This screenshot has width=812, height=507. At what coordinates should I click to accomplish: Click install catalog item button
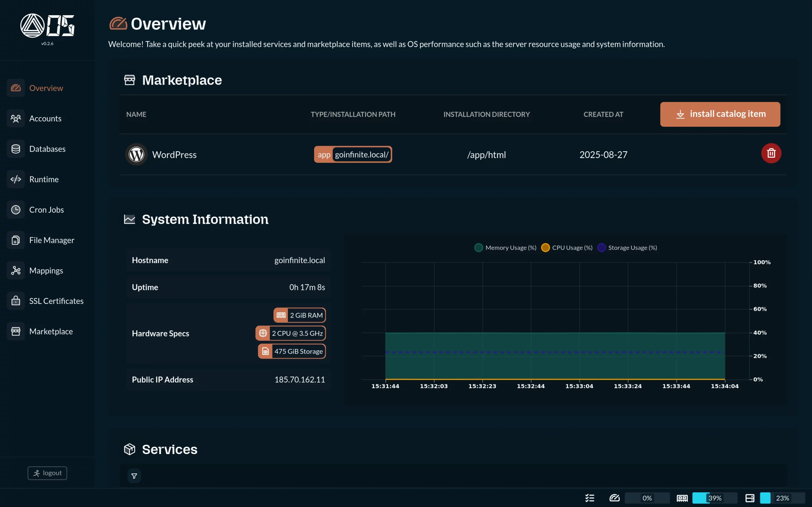point(720,114)
